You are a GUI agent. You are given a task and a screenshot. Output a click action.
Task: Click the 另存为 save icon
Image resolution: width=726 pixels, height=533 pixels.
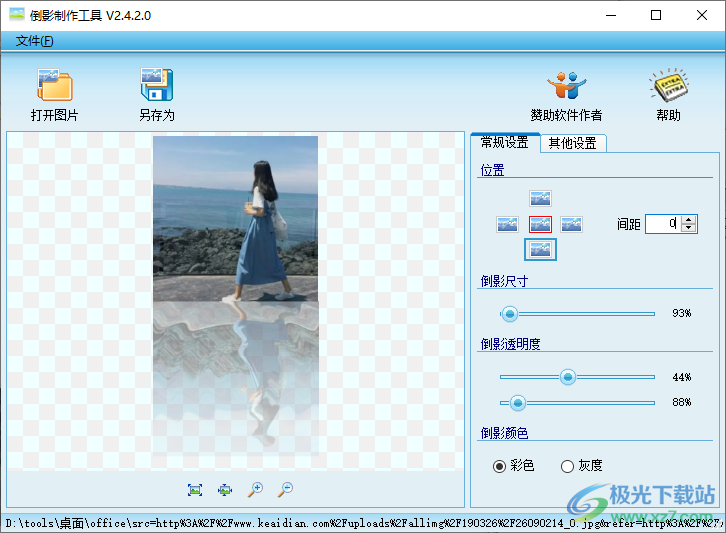(157, 85)
